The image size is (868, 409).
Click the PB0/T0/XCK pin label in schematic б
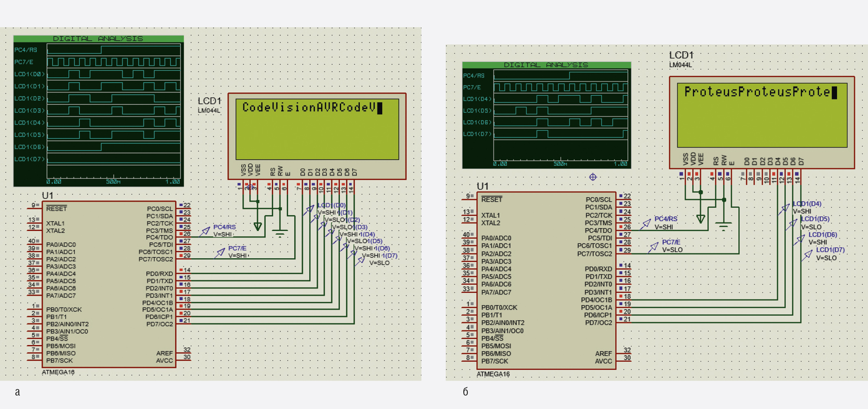click(499, 308)
